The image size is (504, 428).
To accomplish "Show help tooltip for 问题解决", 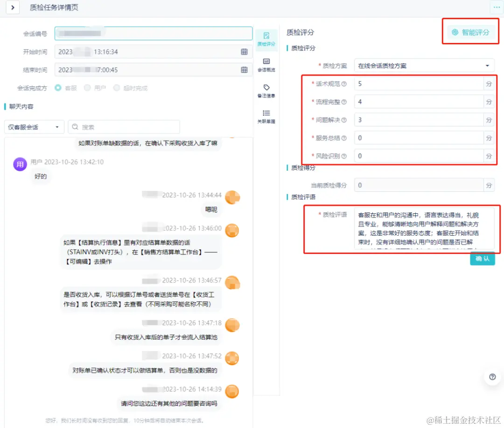I will (x=344, y=120).
